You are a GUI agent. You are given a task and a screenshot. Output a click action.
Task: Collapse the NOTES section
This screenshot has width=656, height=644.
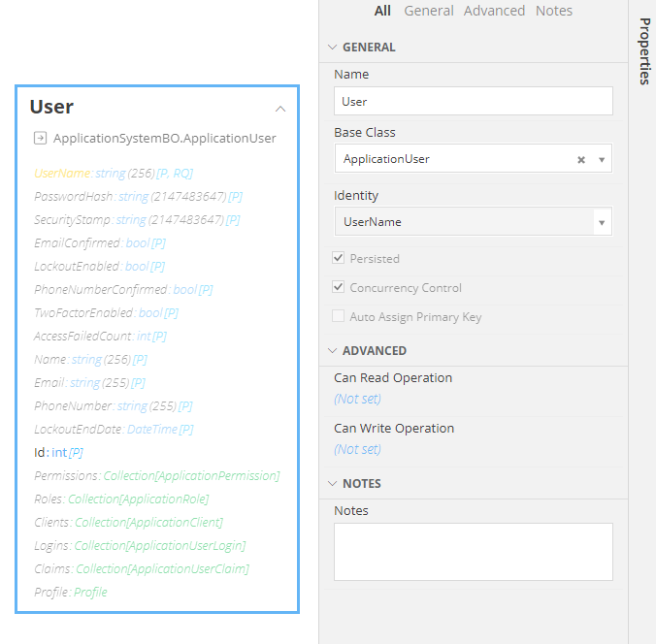coord(333,483)
